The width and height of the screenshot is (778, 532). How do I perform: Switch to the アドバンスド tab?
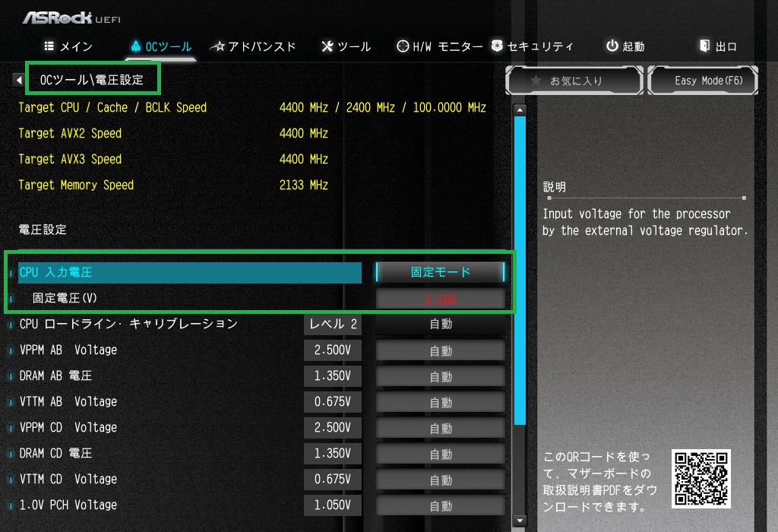click(253, 46)
